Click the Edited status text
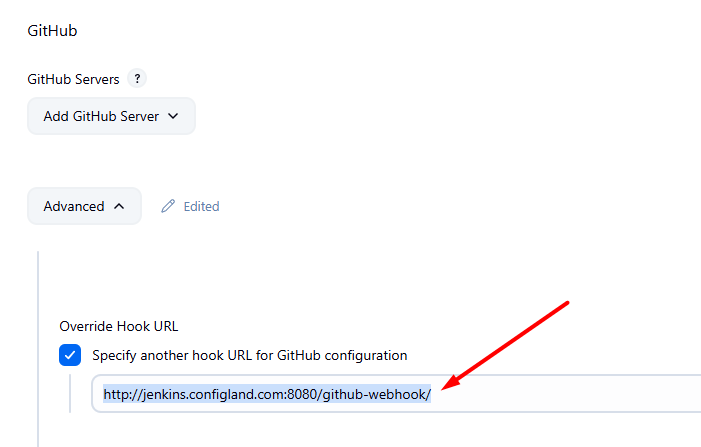This screenshot has width=701, height=447. coord(201,206)
